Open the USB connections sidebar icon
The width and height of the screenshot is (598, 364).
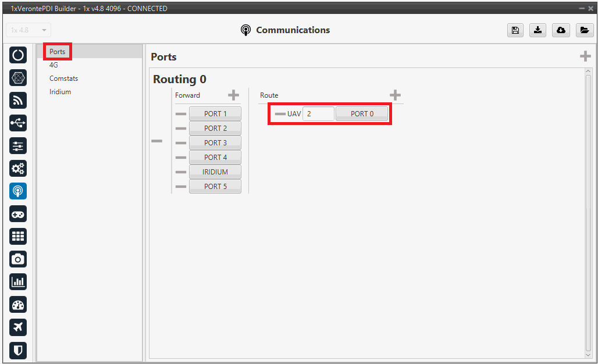click(x=18, y=123)
